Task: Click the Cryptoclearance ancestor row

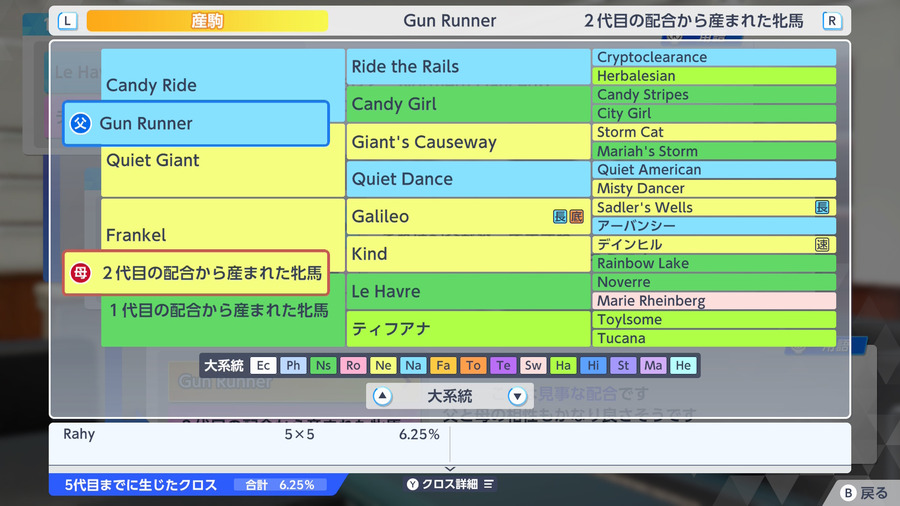Action: pyautogui.click(x=714, y=57)
